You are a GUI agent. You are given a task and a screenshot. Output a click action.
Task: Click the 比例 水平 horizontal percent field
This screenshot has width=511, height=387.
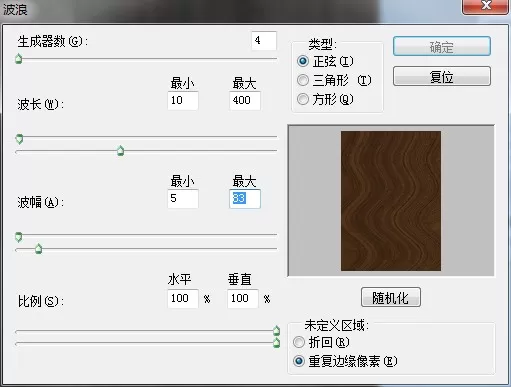tap(183, 298)
